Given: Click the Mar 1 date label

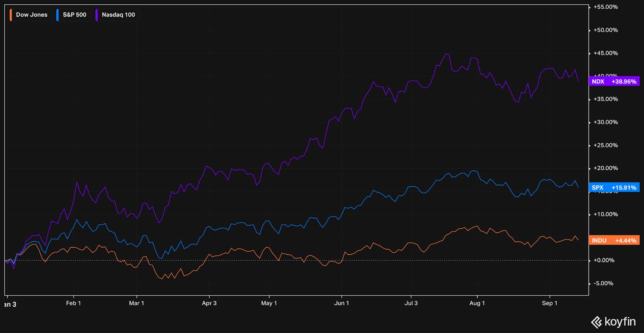Looking at the screenshot, I should click(x=136, y=303).
